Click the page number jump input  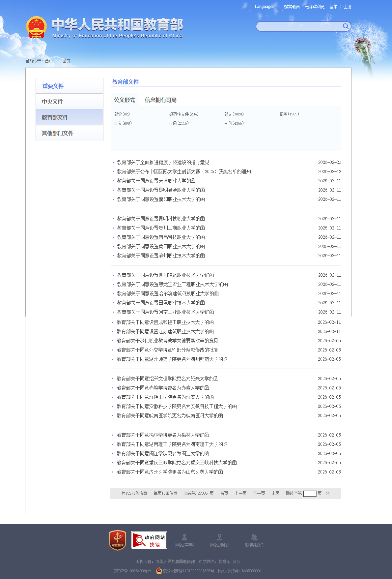tap(310, 494)
